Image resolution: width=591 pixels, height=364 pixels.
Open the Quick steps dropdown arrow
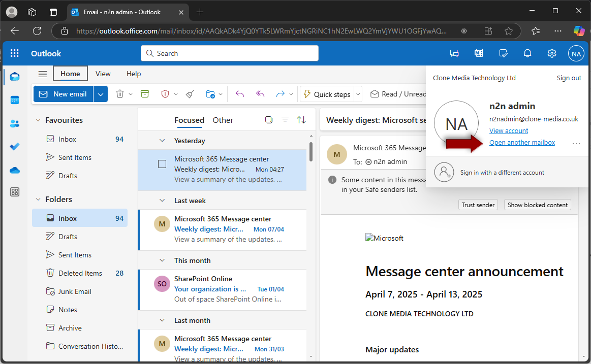pyautogui.click(x=358, y=94)
